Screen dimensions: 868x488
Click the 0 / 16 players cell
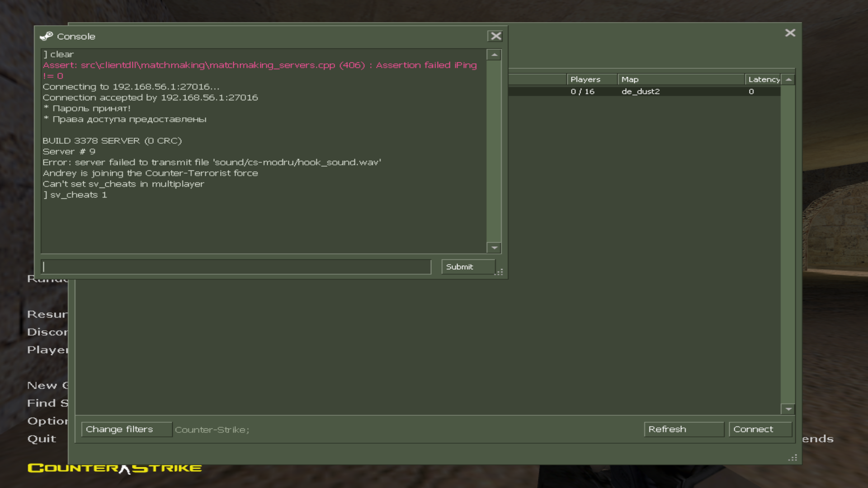tap(582, 91)
